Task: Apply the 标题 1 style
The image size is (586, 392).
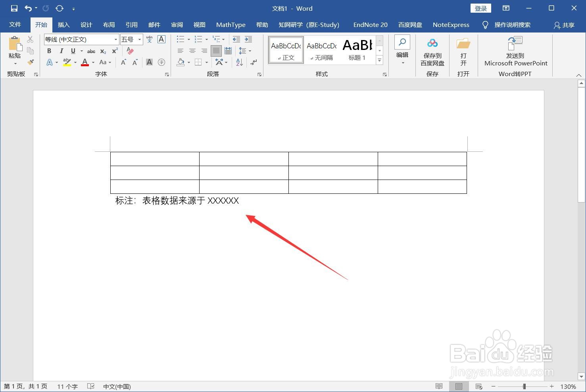Action: coord(357,50)
